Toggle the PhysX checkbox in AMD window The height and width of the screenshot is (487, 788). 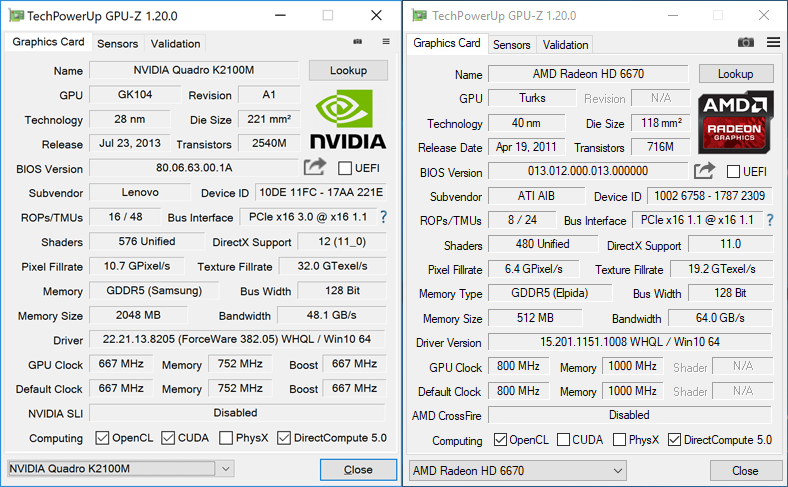[x=619, y=440]
